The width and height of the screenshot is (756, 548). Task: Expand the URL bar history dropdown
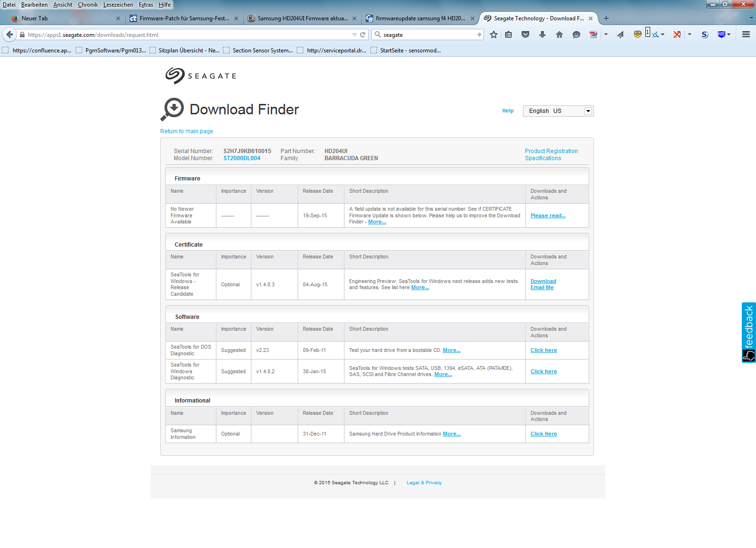354,34
